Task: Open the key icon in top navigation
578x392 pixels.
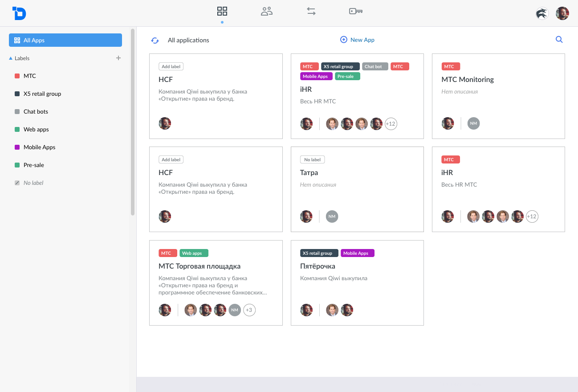Action: click(356, 11)
